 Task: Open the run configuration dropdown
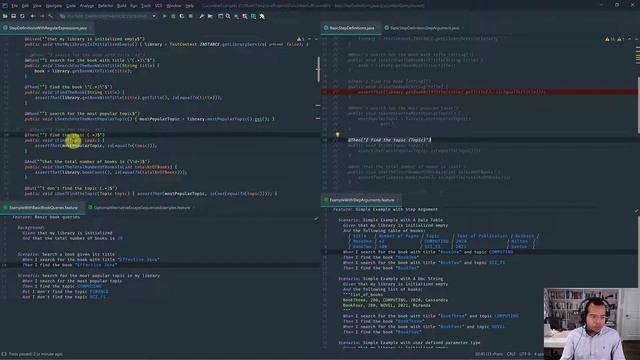(108, 16)
